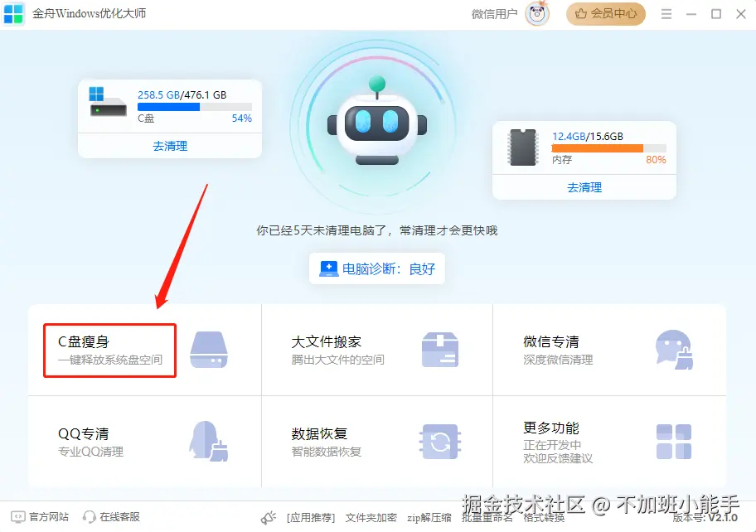Click the 80% memory percentage
756x532 pixels.
click(x=656, y=160)
